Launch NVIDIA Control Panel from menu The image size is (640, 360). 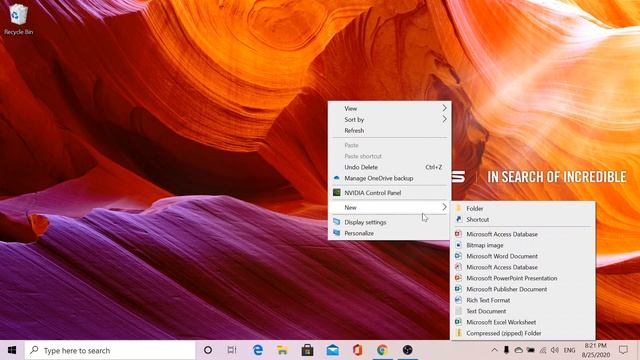click(389, 193)
